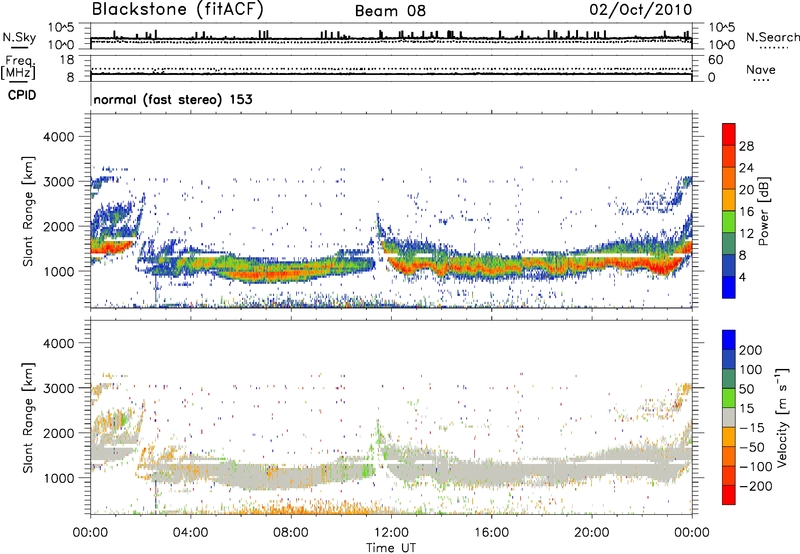This screenshot has width=800, height=554.
Task: Pick the light green power colorbar segment
Action: (729, 222)
